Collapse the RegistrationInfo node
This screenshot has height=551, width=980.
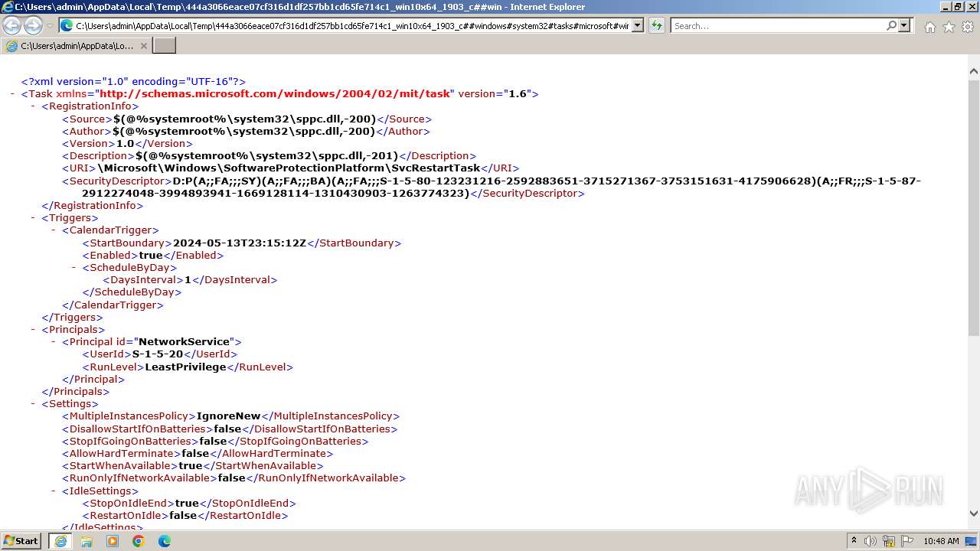point(34,106)
